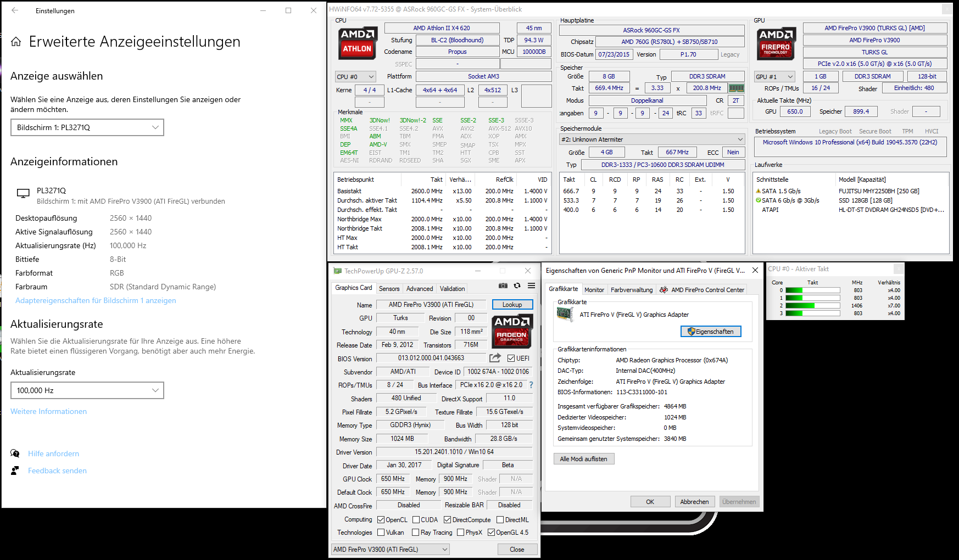Click the Eigenschaften button with the shield
The image size is (959, 560).
(711, 332)
